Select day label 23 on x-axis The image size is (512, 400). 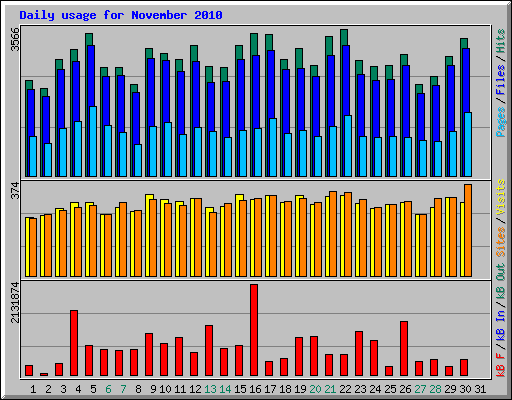click(360, 389)
